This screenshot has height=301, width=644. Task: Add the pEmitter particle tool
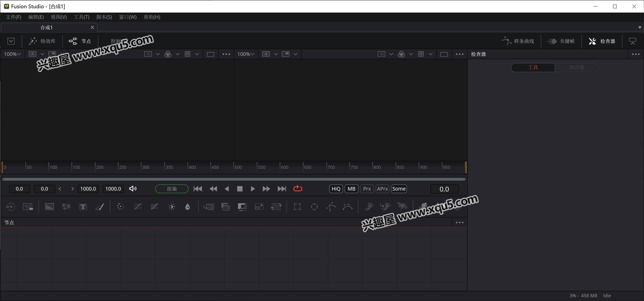click(369, 207)
